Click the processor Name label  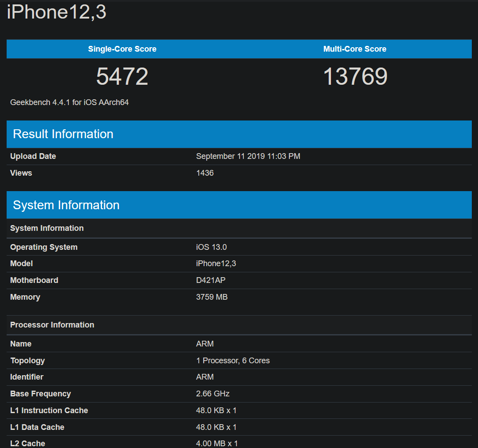(21, 344)
